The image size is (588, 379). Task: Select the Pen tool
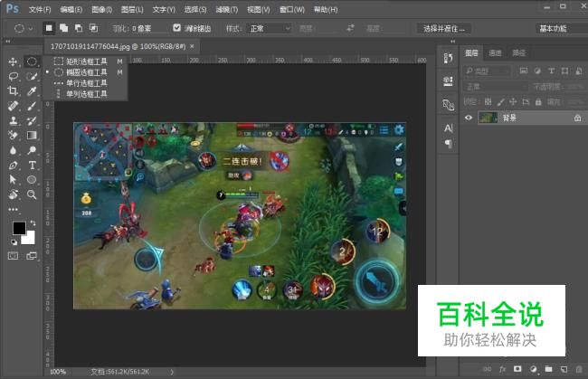pyautogui.click(x=13, y=165)
